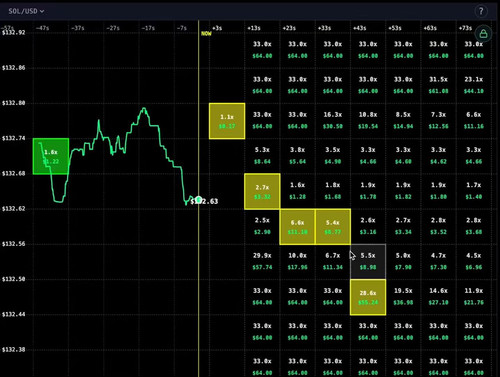500x377 pixels.
Task: Click the 2.7x $3.34 cell
Action: (x=403, y=226)
